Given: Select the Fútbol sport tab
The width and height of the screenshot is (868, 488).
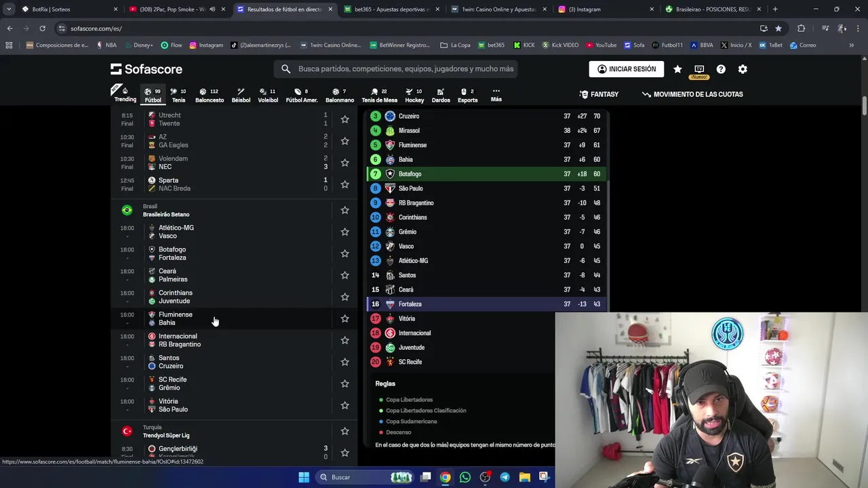Looking at the screenshot, I should point(153,95).
